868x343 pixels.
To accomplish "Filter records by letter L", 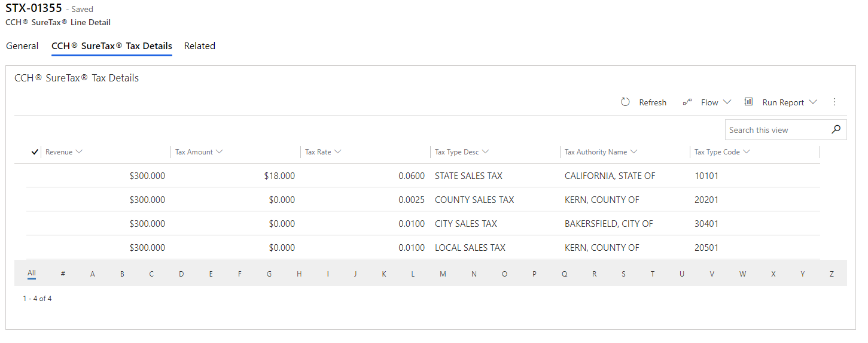I will pyautogui.click(x=413, y=274).
